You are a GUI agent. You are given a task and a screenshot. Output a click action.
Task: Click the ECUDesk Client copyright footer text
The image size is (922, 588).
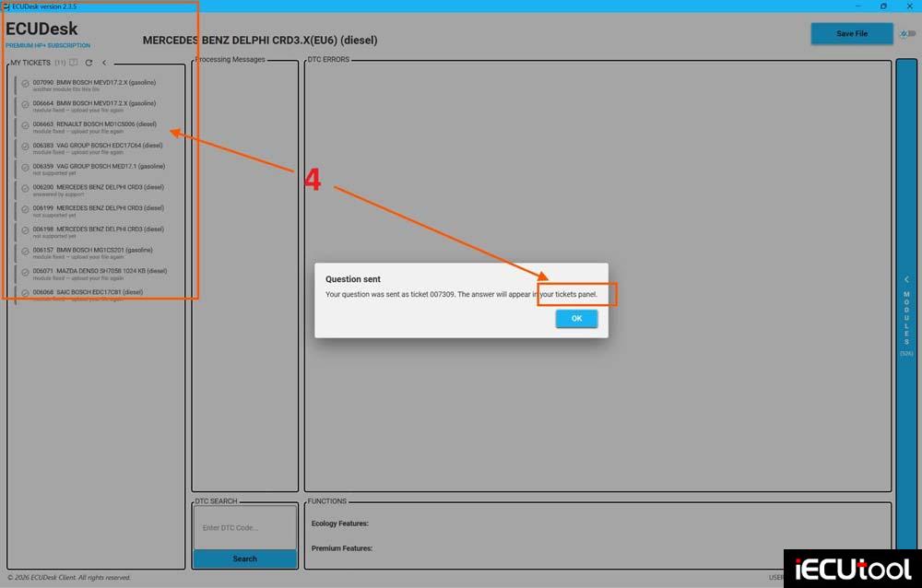[x=69, y=578]
